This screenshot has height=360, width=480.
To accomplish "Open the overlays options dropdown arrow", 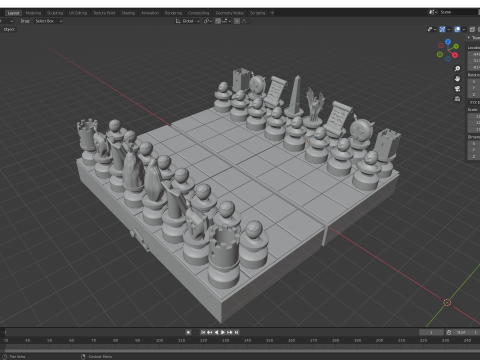I will point(464,30).
